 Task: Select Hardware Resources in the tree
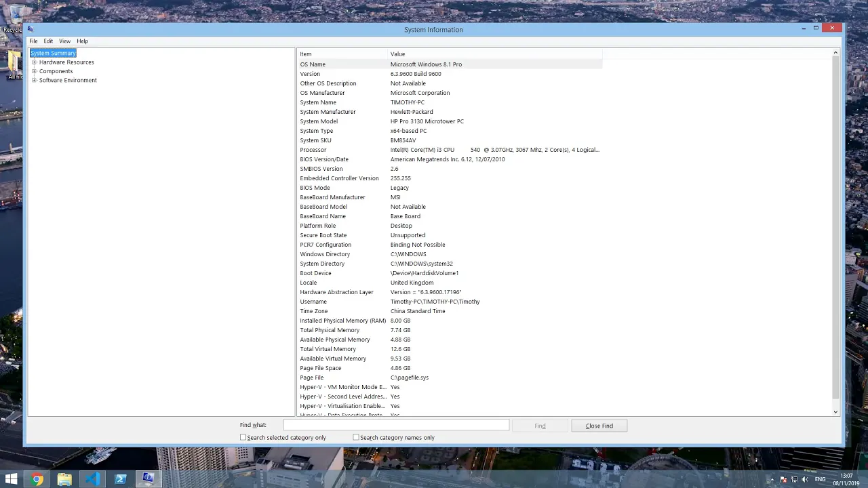(66, 62)
